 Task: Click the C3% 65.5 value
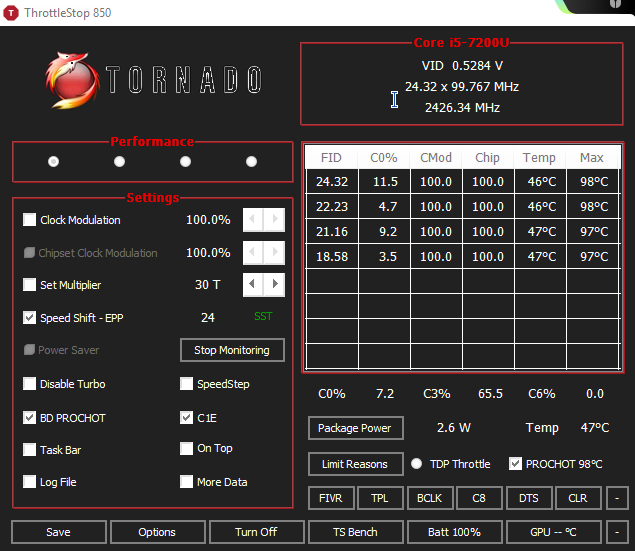(x=490, y=394)
